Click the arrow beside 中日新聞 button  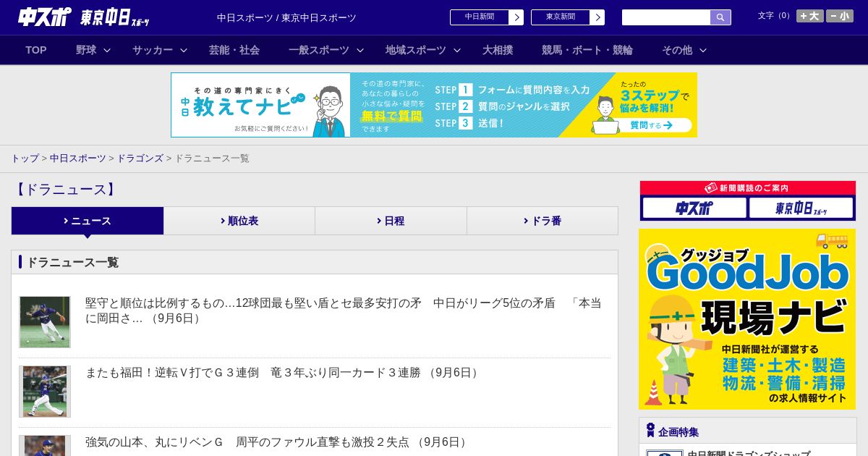coord(516,17)
